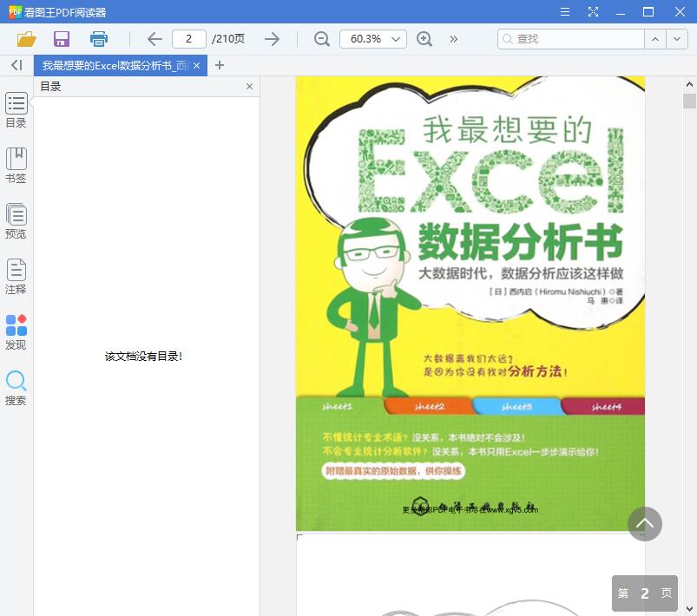Image resolution: width=697 pixels, height=616 pixels.
Task: Click the 第 2 页 page indicator
Action: coord(645,593)
